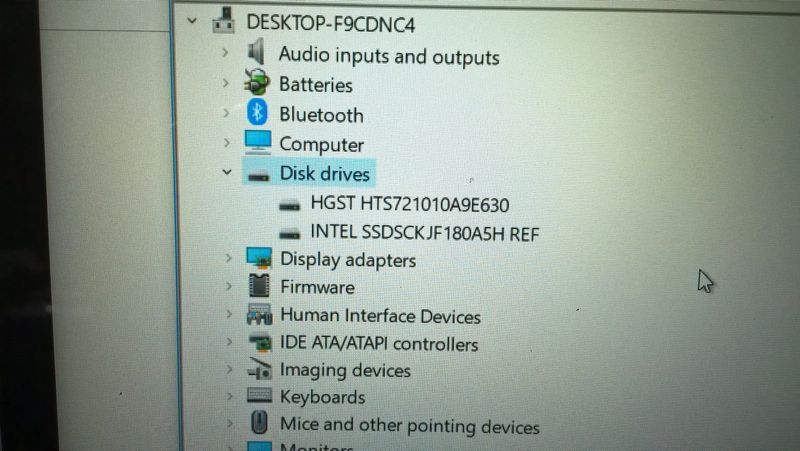Expand the IDE ATA/ATAPI controllers category

pos(229,341)
